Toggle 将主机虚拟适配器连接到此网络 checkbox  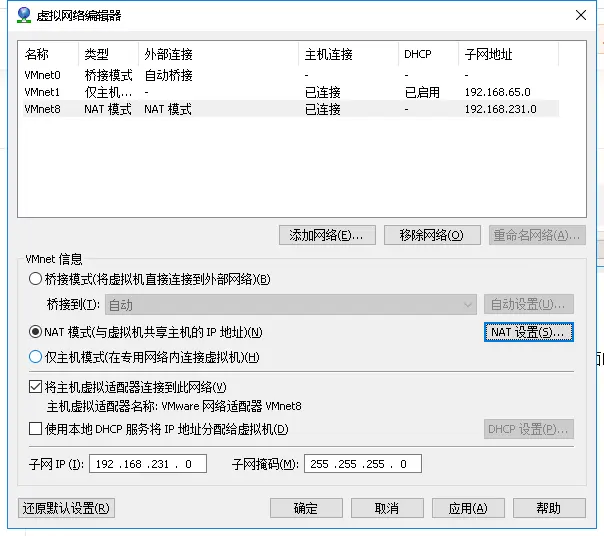pos(35,386)
